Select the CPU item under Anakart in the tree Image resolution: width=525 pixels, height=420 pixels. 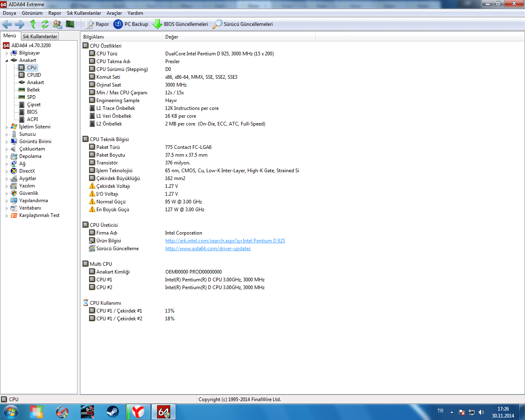click(32, 68)
